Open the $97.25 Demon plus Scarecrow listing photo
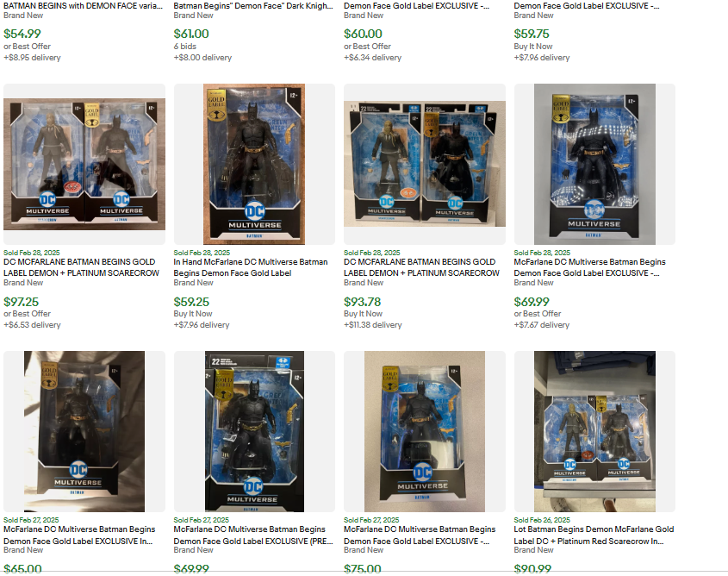This screenshot has height=576, width=728. click(x=84, y=164)
